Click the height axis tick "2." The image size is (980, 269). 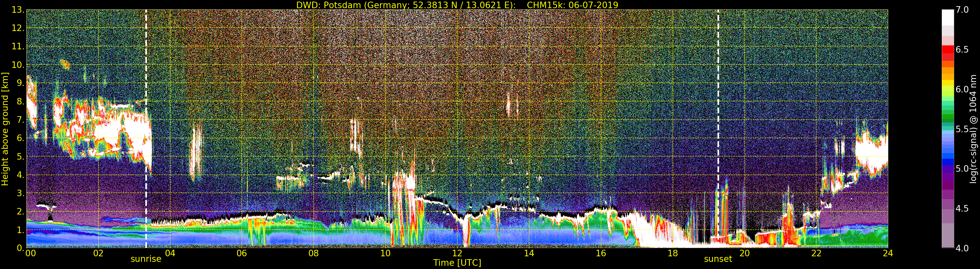(x=21, y=211)
